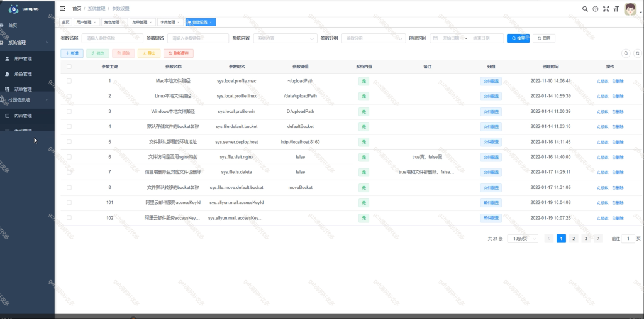Open the help question-mark icon
Screen dimensions: 644x319
(596, 9)
